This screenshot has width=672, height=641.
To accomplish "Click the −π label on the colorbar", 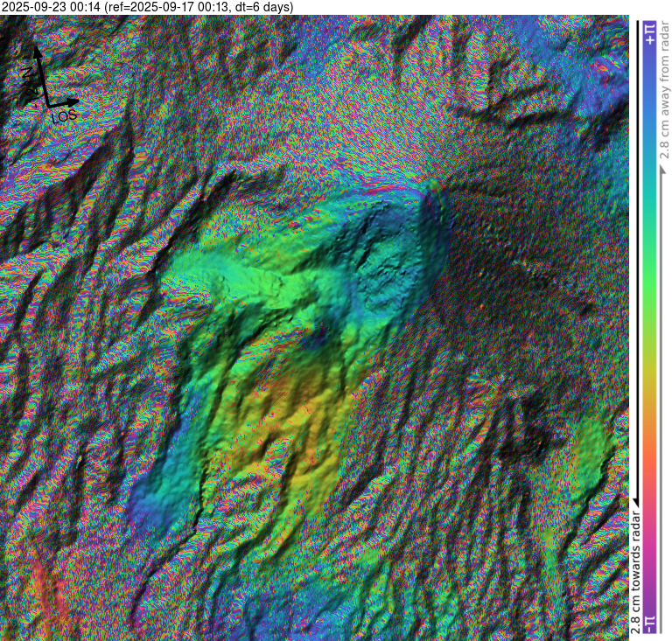I will (649, 624).
